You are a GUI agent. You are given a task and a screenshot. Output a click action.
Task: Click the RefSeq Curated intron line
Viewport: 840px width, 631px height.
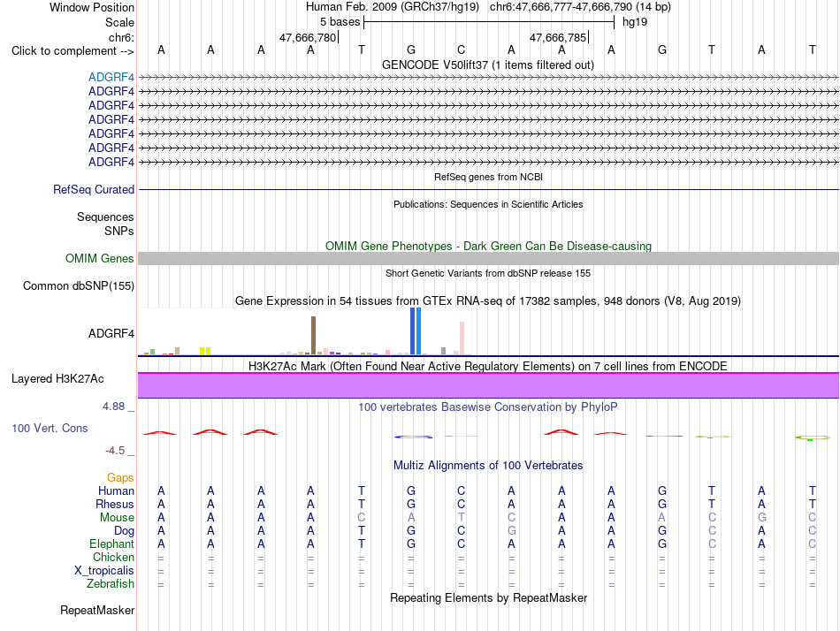click(x=488, y=190)
